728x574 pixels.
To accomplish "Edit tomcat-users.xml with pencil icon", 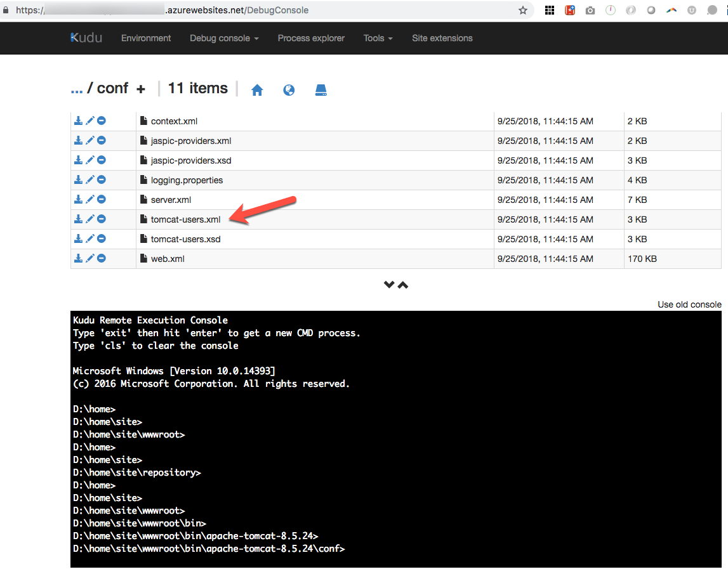I will (89, 219).
